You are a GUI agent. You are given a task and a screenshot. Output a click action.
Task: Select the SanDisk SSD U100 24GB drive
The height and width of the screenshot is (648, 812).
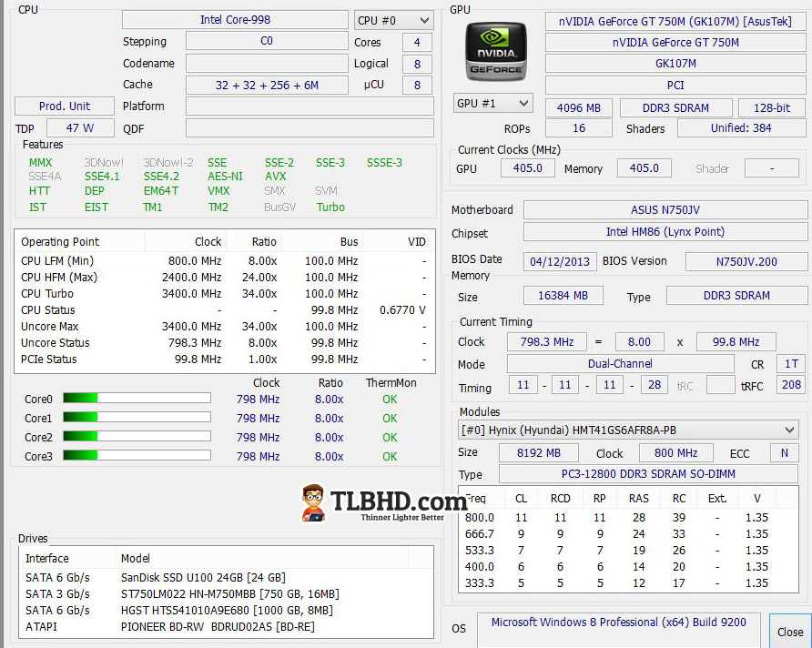[x=227, y=578]
